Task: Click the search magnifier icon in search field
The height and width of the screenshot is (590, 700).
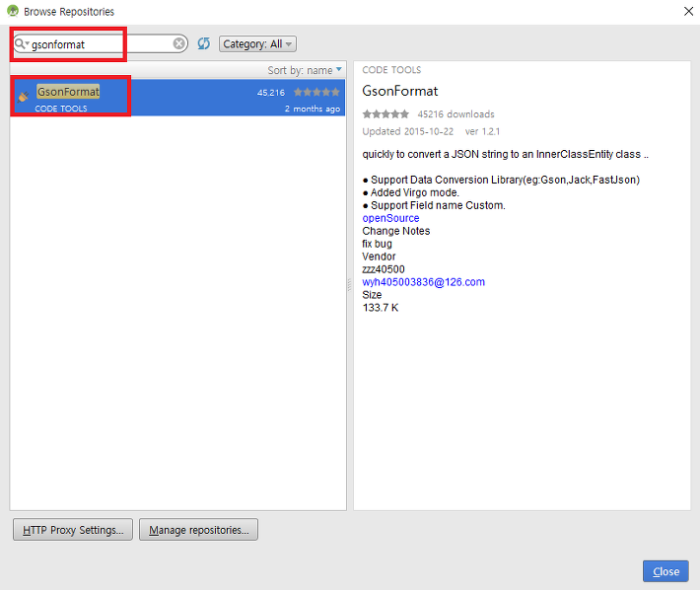Action: [21, 43]
